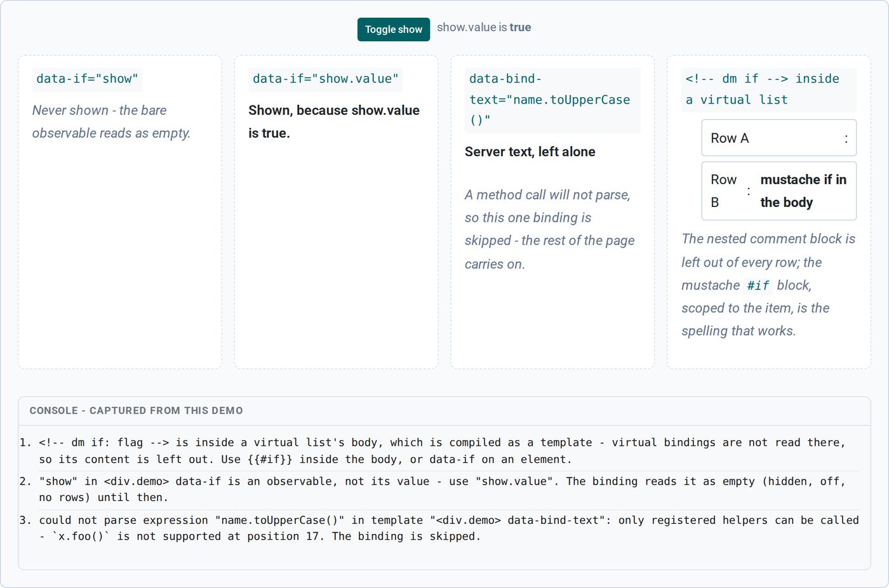Click the Toggle show button
Viewport: 889px width, 588px height.
point(393,29)
